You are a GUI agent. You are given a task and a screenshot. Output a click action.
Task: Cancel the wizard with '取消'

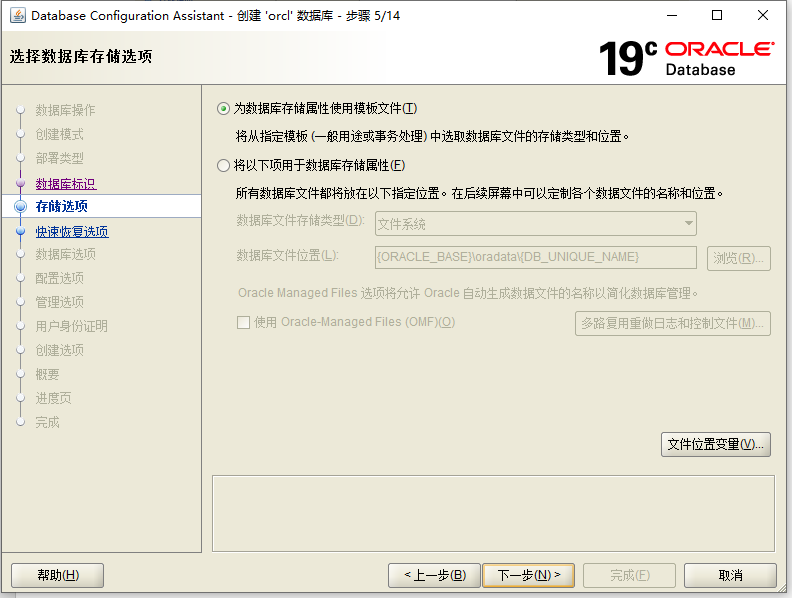click(730, 575)
